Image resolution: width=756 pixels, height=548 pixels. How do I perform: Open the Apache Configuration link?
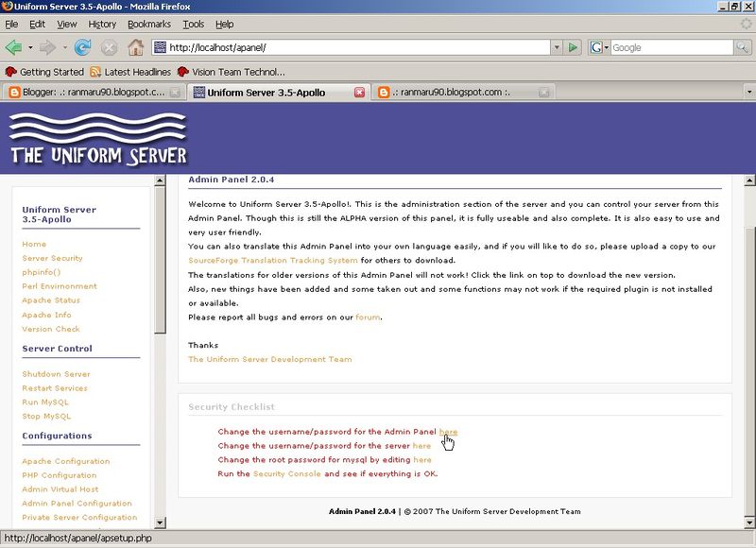pos(65,461)
